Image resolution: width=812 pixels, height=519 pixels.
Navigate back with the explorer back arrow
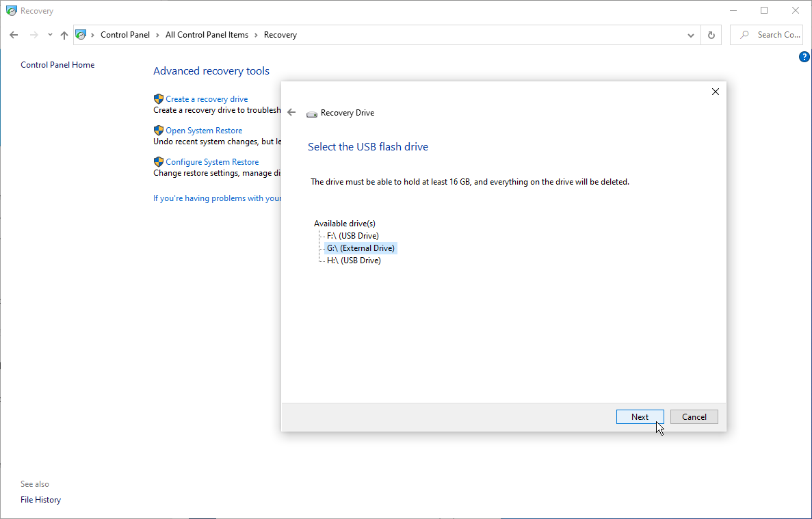[14, 35]
